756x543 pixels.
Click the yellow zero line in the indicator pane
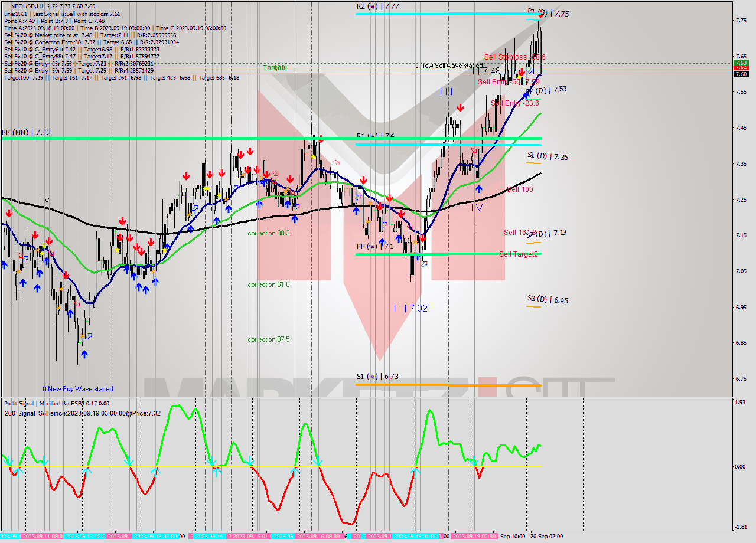click(x=271, y=466)
